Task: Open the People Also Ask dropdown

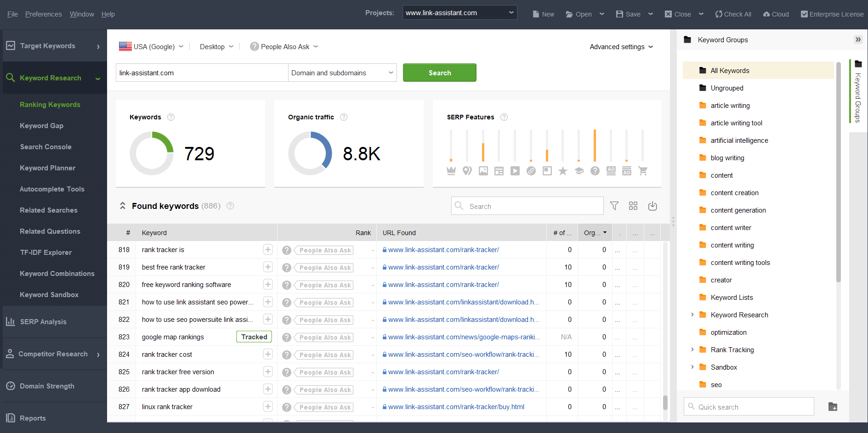Action: click(284, 46)
